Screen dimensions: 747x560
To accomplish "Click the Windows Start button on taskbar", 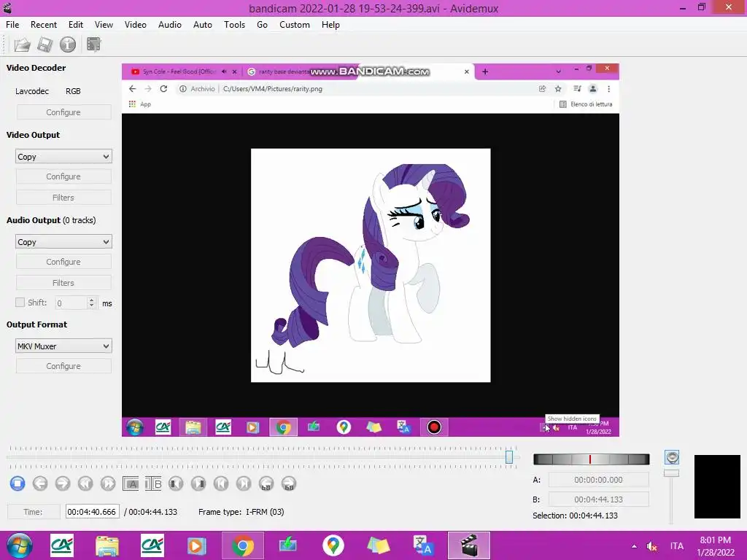I will coord(20,545).
